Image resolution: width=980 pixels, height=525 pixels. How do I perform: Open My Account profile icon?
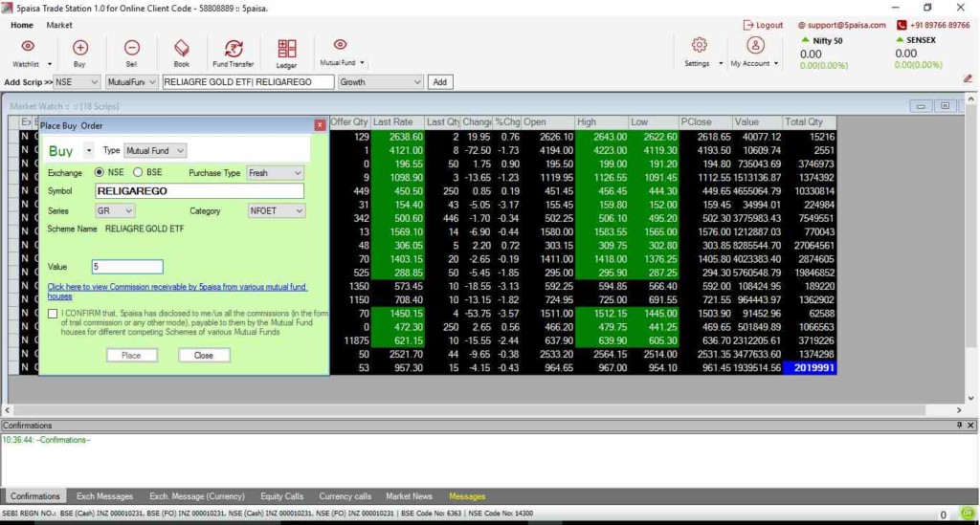[x=755, y=45]
